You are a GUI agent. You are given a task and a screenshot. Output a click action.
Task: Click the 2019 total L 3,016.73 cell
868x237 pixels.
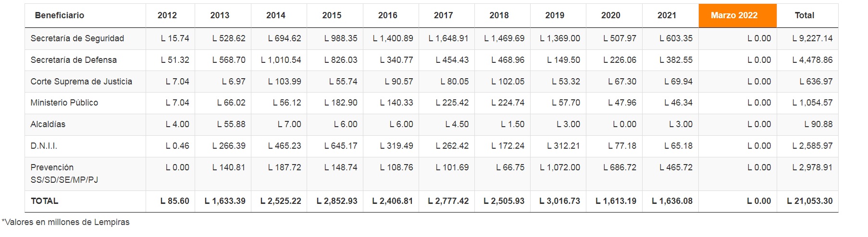(559, 201)
